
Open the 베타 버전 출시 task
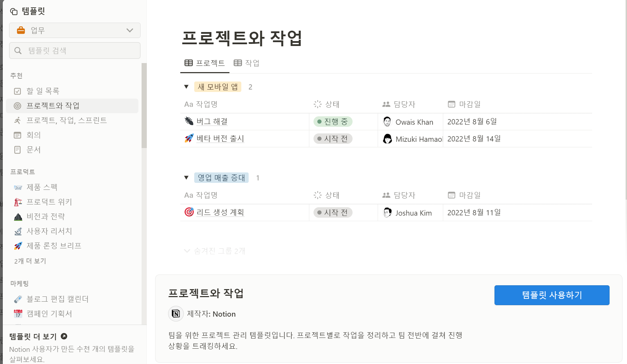[x=220, y=138]
